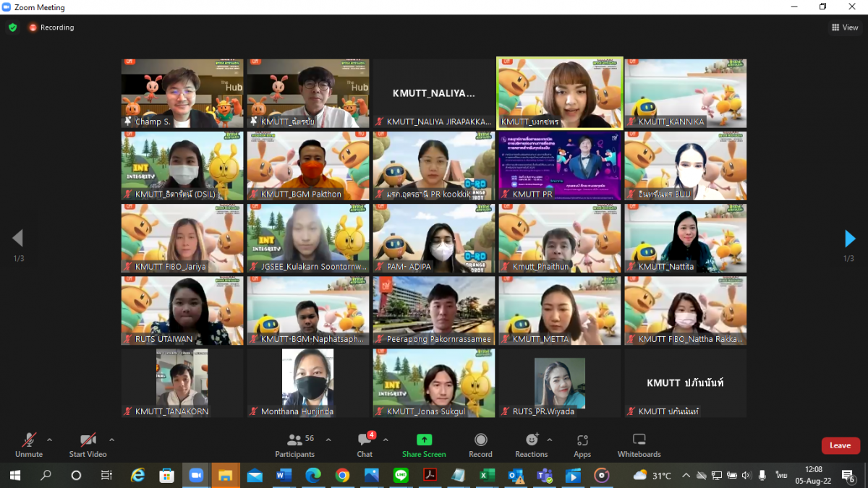
Task: Open the Participants panel
Action: pyautogui.click(x=295, y=445)
